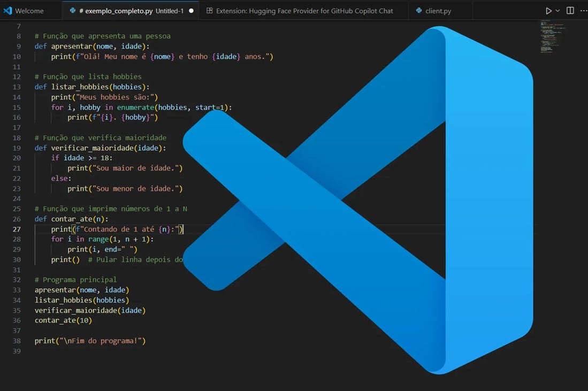Click the "verificar_maioridade(idade)" call

(90, 310)
